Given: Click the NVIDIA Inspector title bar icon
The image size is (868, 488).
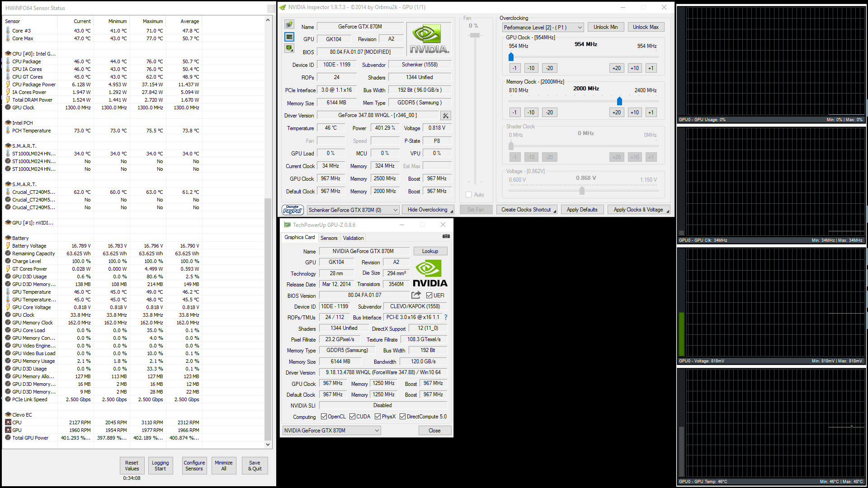Looking at the screenshot, I should [283, 7].
